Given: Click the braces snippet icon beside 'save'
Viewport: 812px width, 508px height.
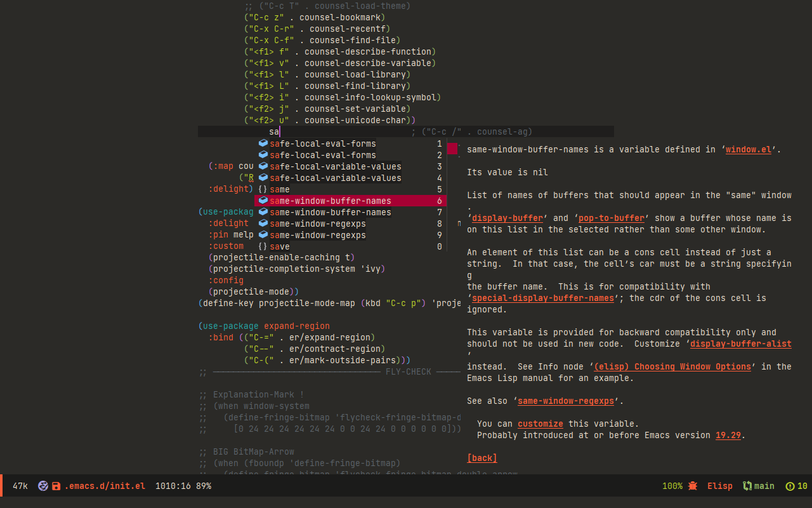Looking at the screenshot, I should [263, 246].
